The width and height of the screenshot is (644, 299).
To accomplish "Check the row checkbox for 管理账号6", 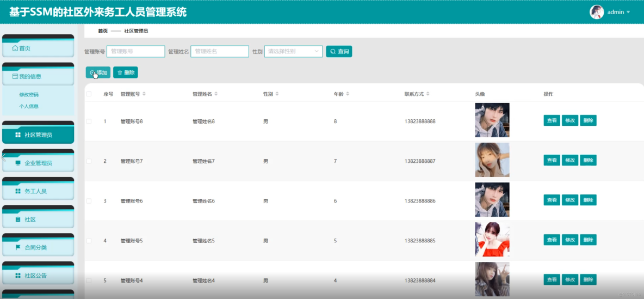I will click(x=89, y=201).
